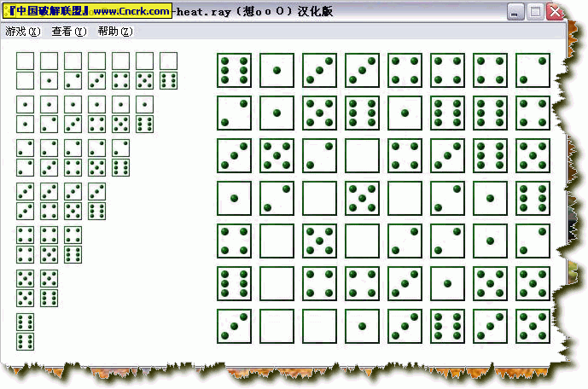Click the five-pip cell in the grid's fourth row
Image resolution: width=588 pixels, height=389 pixels.
point(362,198)
